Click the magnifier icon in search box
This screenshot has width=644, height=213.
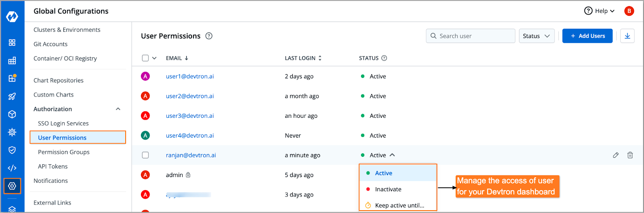point(433,36)
